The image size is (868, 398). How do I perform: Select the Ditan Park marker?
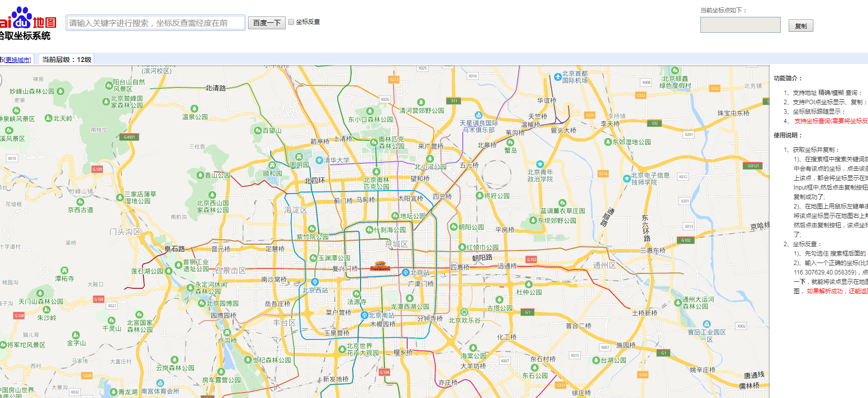pos(395,216)
